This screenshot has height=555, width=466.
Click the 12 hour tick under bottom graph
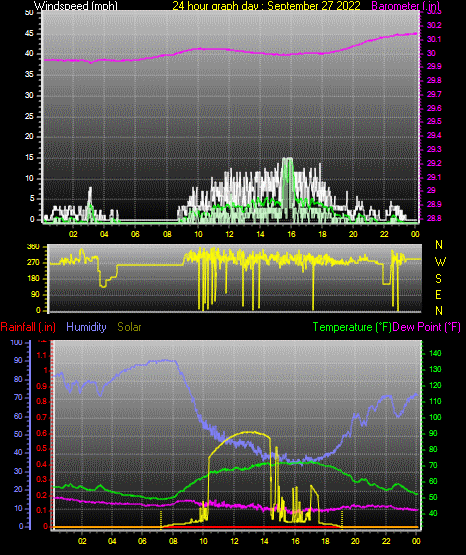pyautogui.click(x=234, y=541)
